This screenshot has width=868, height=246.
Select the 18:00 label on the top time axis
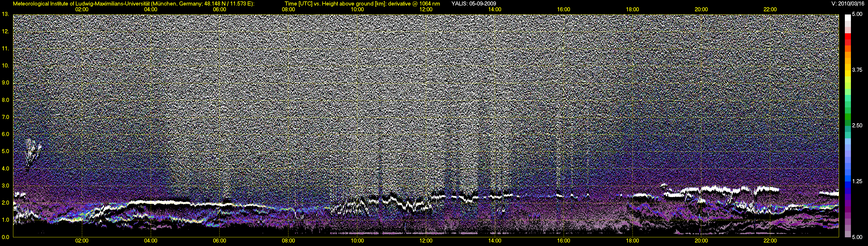[x=632, y=10]
